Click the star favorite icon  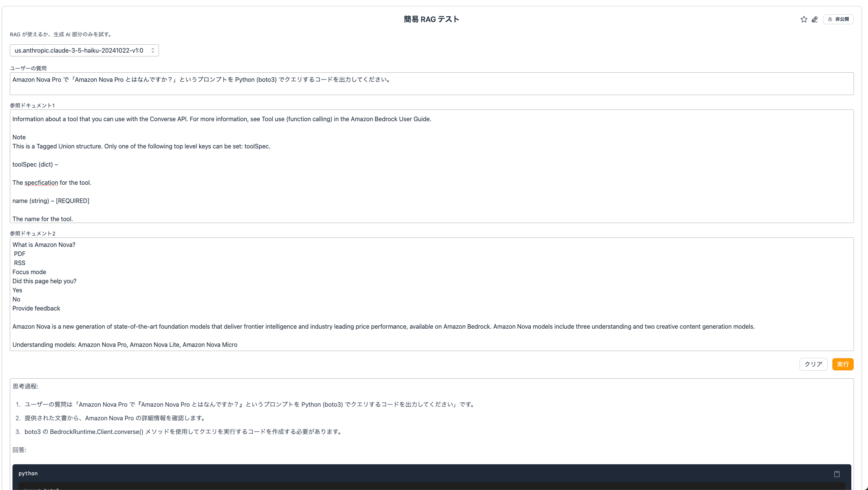804,19
